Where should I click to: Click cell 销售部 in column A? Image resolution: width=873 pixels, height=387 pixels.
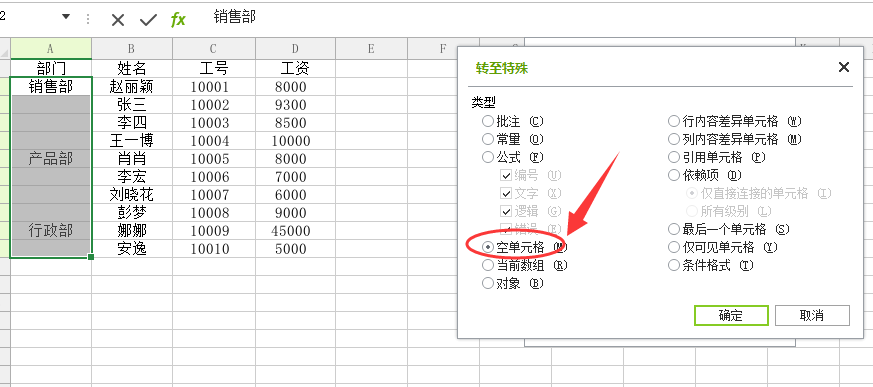[51, 86]
